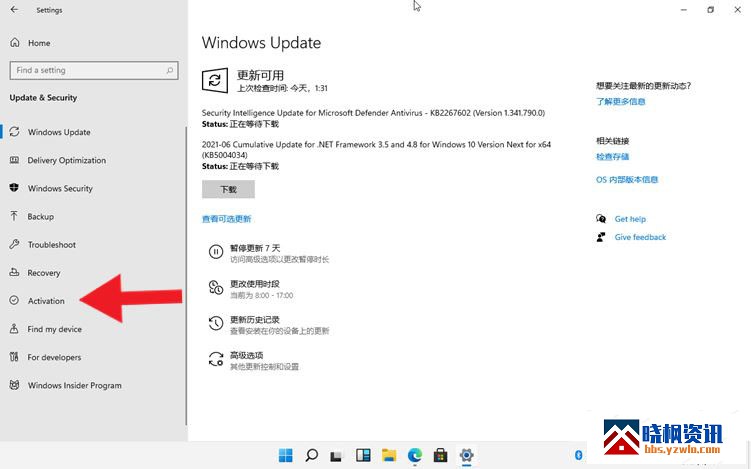
Task: Click the Backup upload arrow icon
Action: click(x=14, y=216)
